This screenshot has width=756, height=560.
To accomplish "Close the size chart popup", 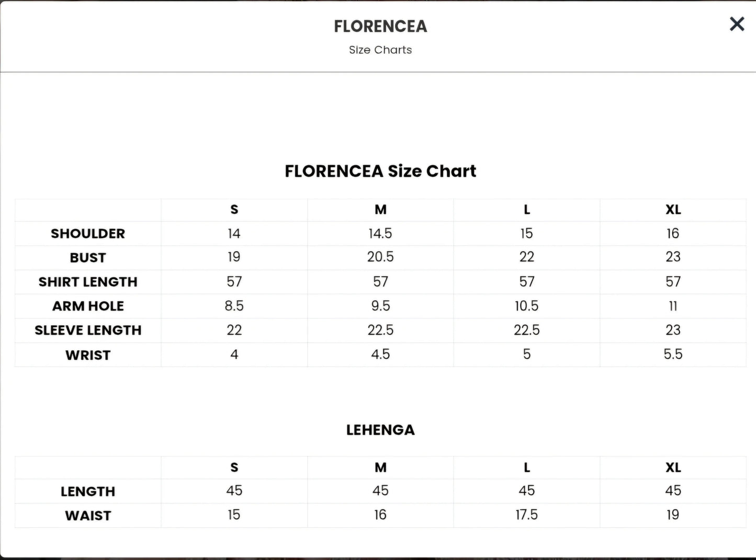I will coord(737,24).
